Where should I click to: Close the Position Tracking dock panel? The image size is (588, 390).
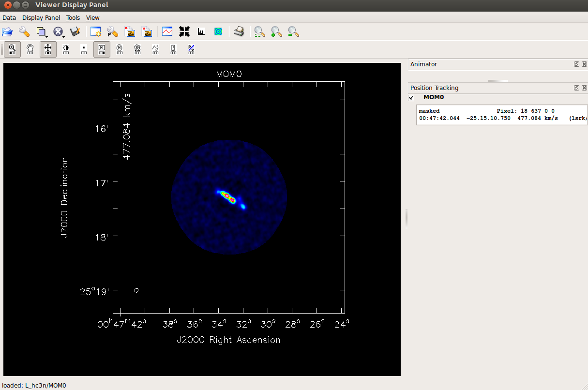point(584,88)
